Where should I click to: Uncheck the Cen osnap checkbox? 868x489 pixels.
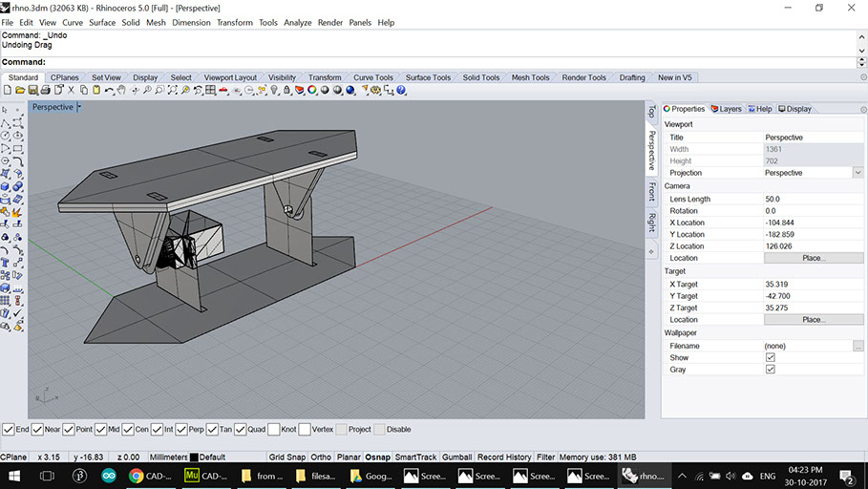128,429
